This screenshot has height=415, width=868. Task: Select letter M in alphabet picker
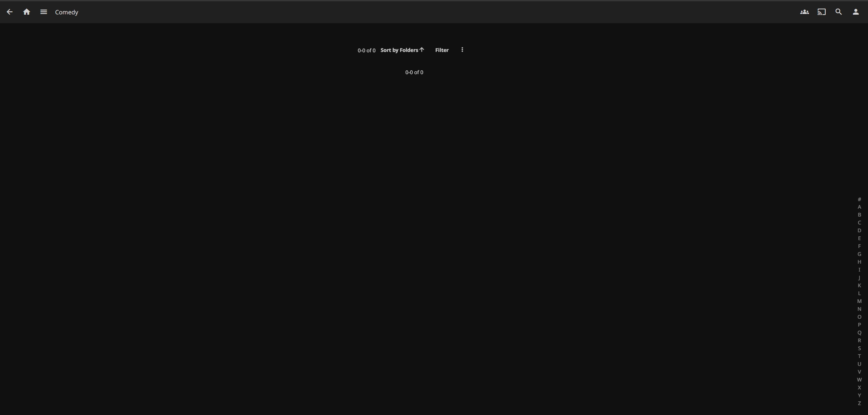859,301
